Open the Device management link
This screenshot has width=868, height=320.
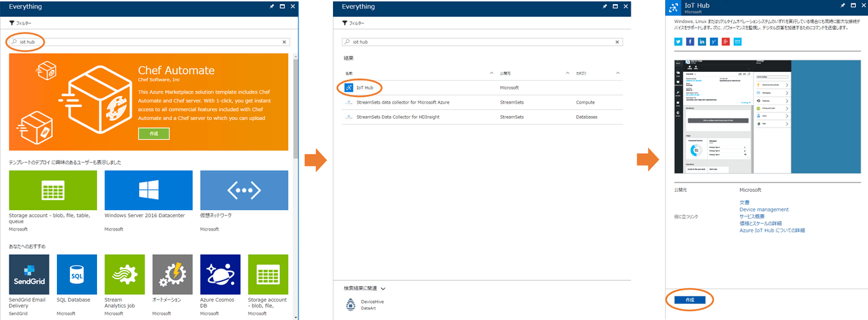[x=764, y=209]
